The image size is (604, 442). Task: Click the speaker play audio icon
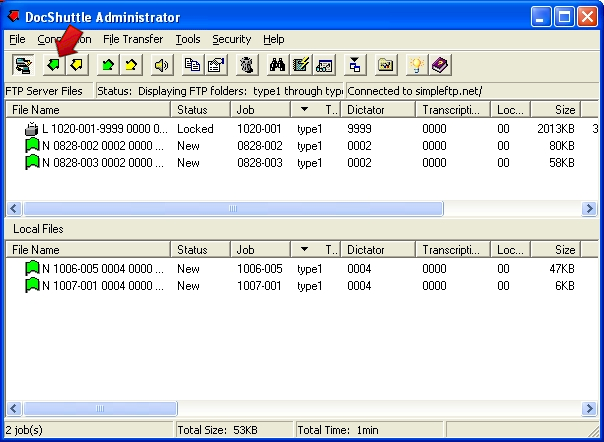[162, 65]
